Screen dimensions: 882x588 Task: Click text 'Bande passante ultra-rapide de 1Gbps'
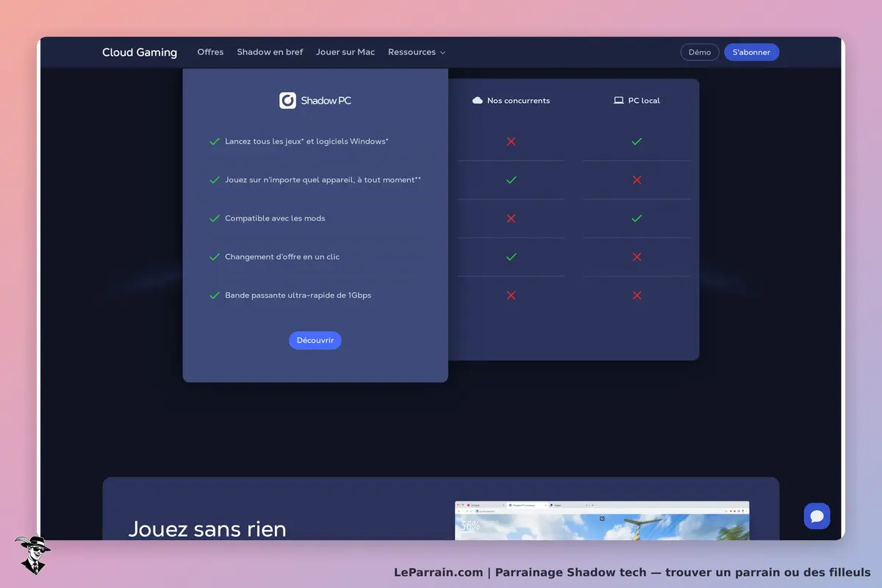pos(298,295)
